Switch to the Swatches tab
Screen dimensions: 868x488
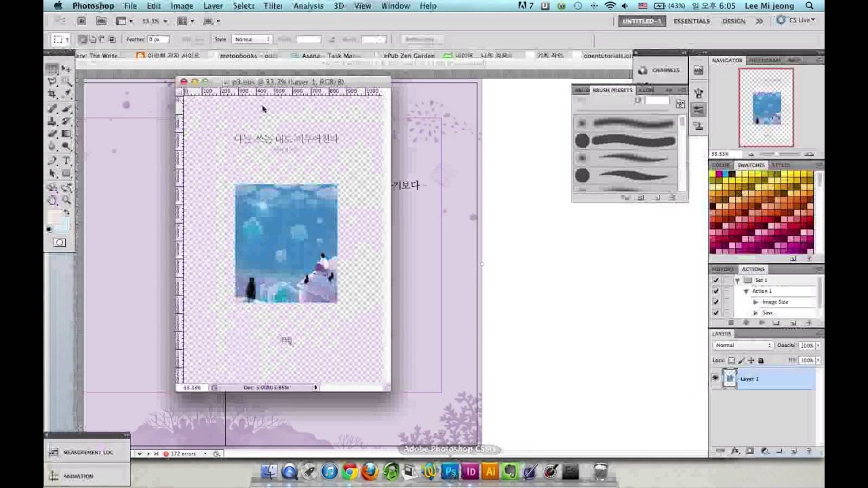click(751, 165)
